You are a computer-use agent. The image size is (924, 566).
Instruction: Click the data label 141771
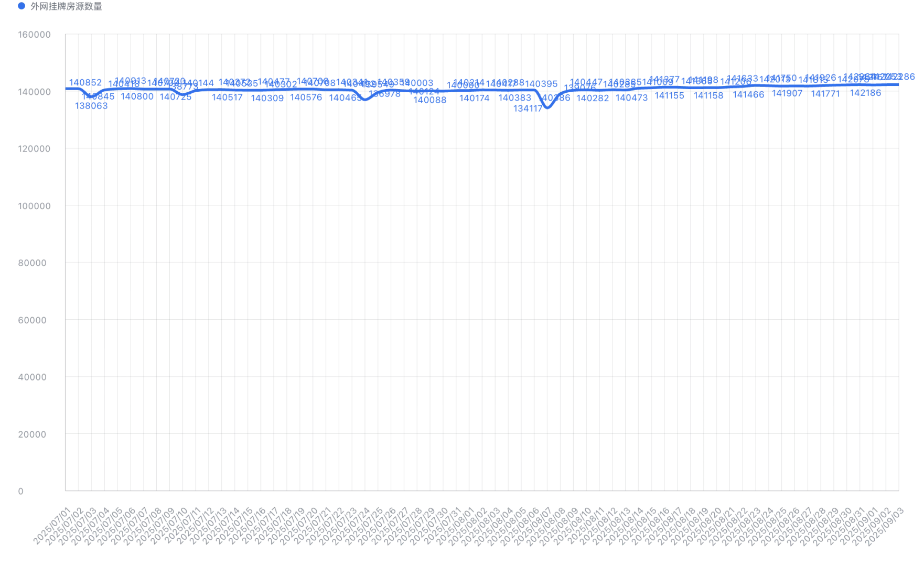coord(825,94)
